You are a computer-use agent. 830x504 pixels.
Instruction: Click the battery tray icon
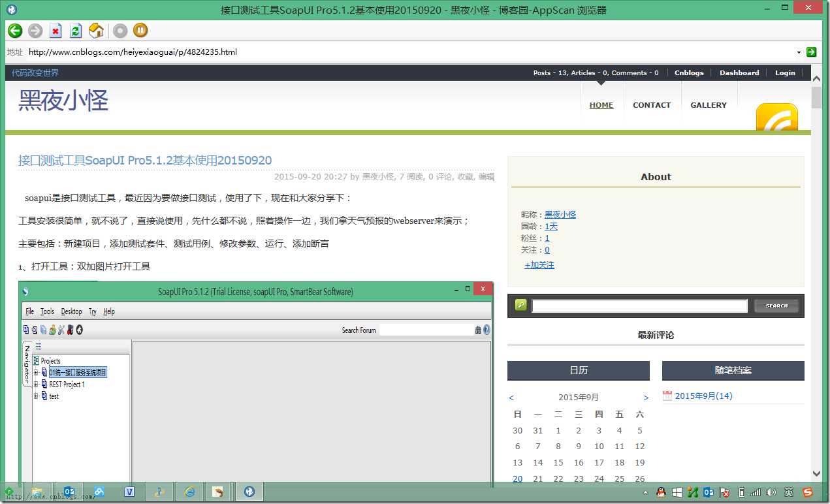pos(741,492)
